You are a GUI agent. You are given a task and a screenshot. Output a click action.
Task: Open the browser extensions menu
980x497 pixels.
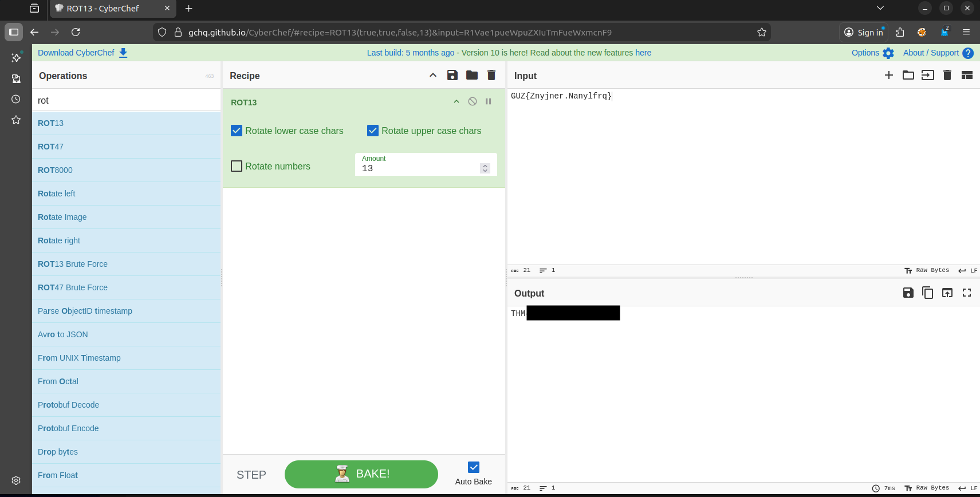(900, 32)
